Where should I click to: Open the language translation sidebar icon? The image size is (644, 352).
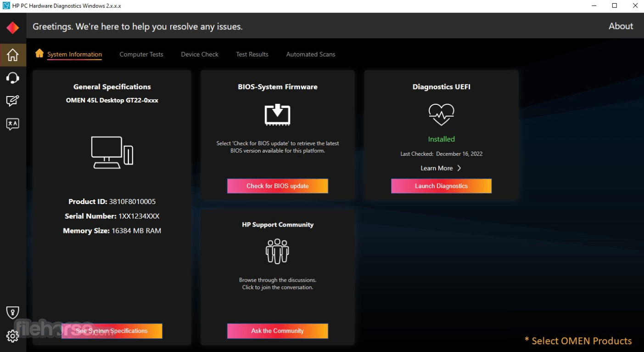[12, 124]
